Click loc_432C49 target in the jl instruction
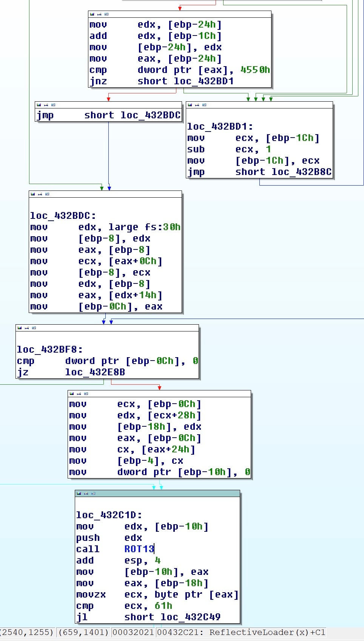 [190, 617]
